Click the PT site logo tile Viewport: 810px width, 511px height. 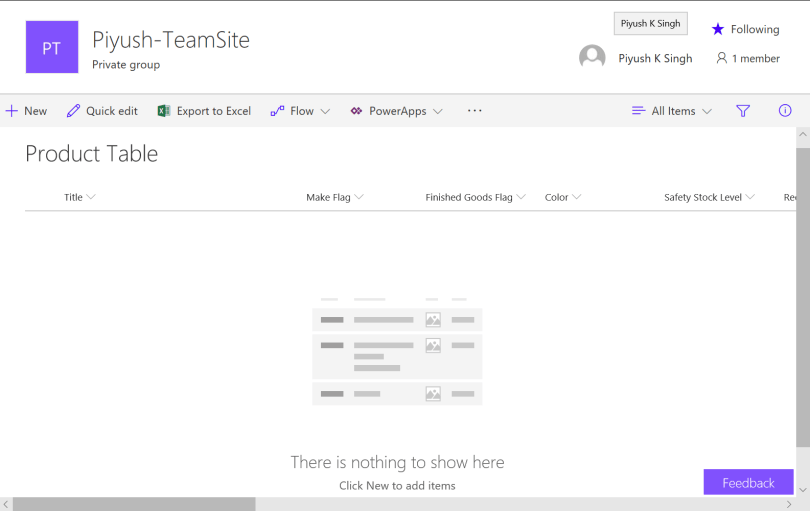52,47
